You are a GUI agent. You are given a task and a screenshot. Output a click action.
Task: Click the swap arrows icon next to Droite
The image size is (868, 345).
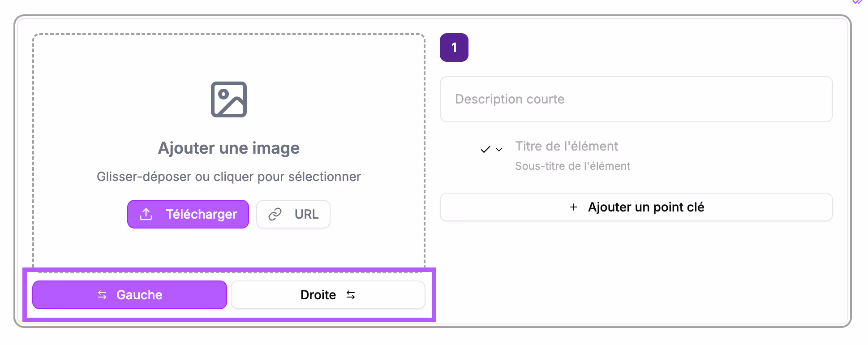tap(351, 295)
